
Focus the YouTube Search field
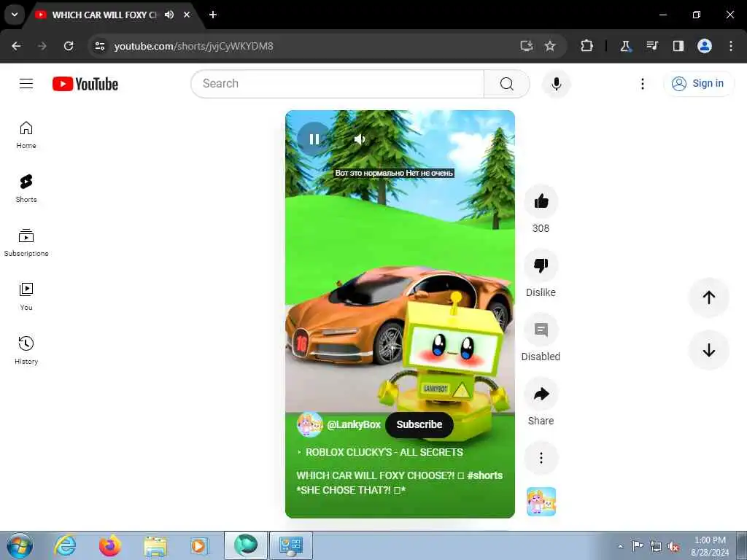337,84
